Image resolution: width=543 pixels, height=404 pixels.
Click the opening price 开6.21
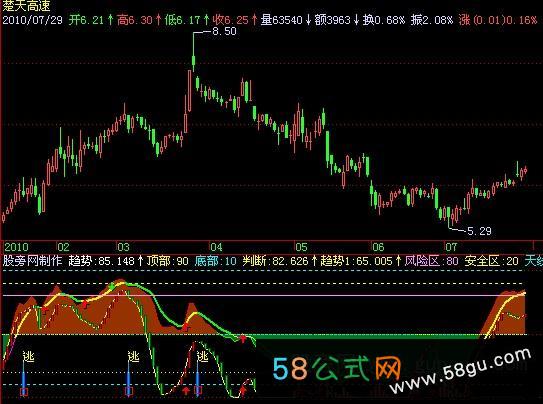tap(86, 20)
